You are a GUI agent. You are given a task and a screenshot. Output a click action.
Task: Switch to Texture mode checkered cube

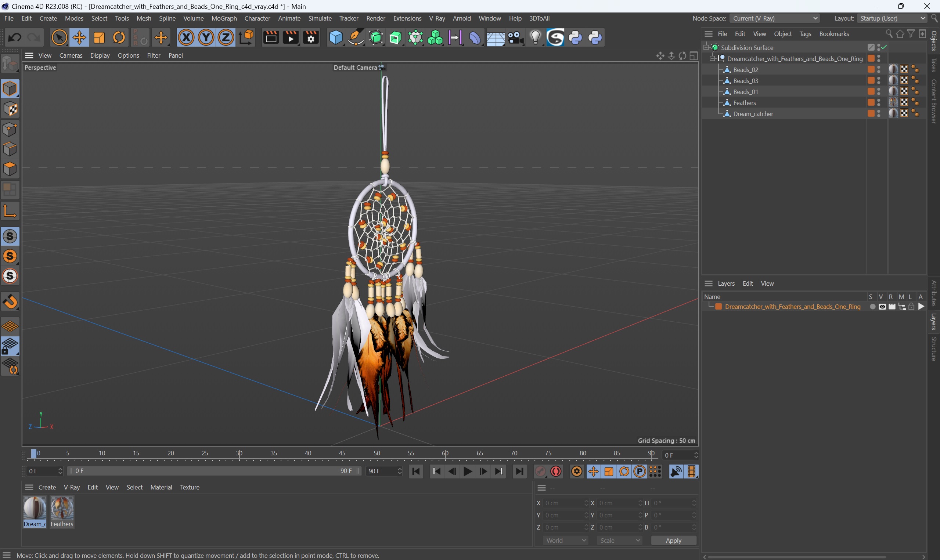coord(10,109)
